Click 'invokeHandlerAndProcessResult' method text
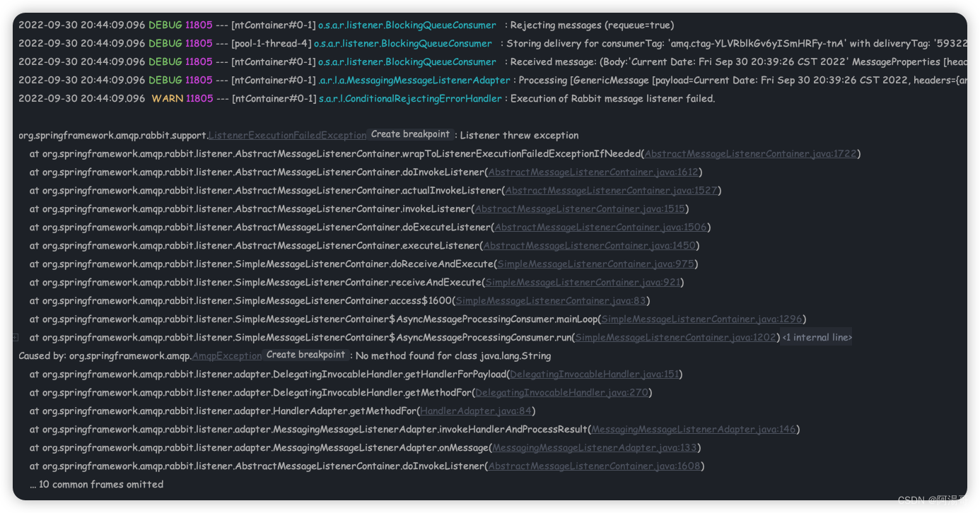980x513 pixels. (513, 429)
